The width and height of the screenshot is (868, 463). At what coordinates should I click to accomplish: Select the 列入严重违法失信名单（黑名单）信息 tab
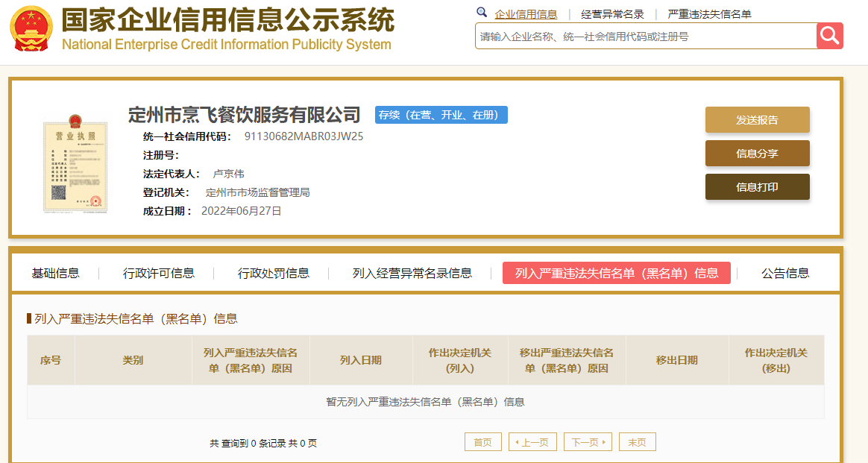click(x=616, y=274)
